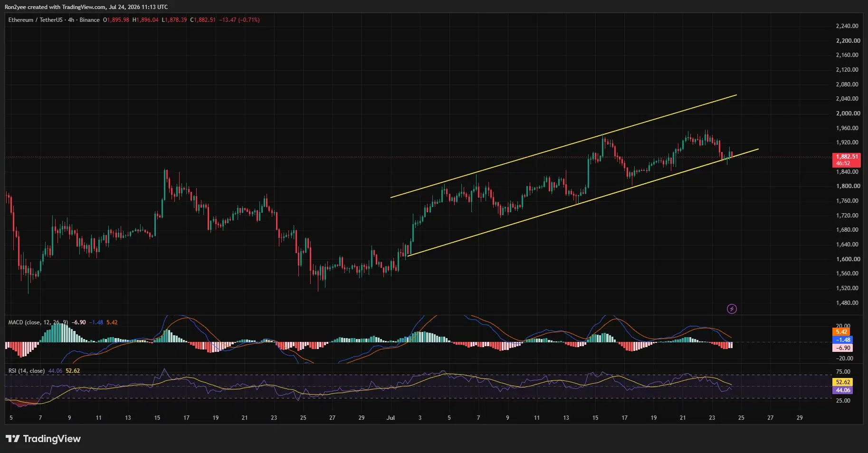Click the yellow 52.62 RSI axis tag

click(843, 382)
